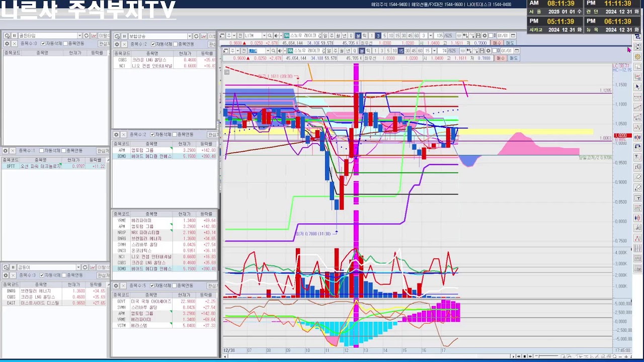Click 관심저 button in 종목수:5 panel
Screen dimensions: 644x362
coord(212,286)
